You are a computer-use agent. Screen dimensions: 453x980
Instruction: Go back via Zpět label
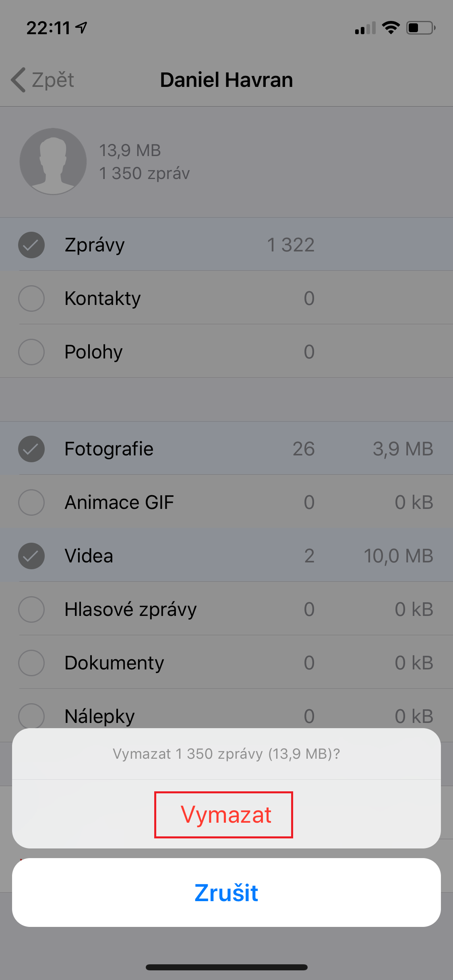click(x=53, y=80)
